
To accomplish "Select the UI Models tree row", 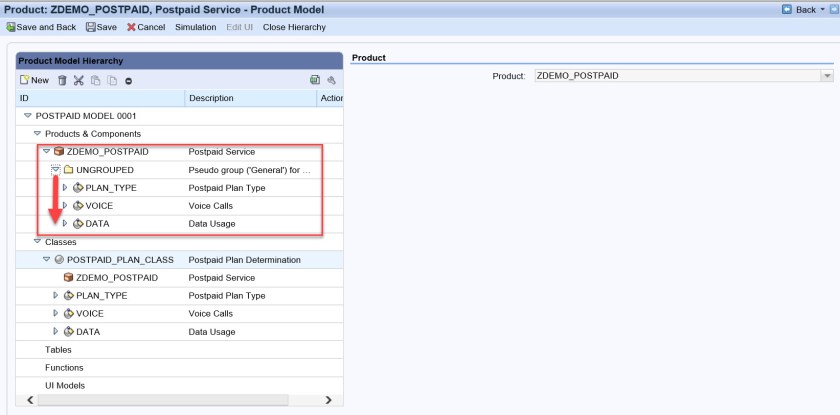I will point(179,386).
